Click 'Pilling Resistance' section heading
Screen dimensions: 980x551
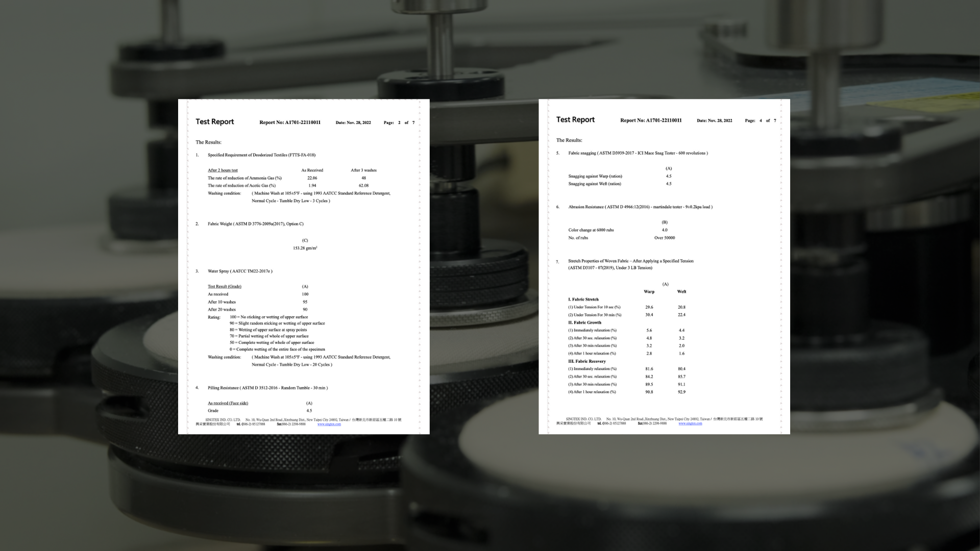tap(267, 388)
